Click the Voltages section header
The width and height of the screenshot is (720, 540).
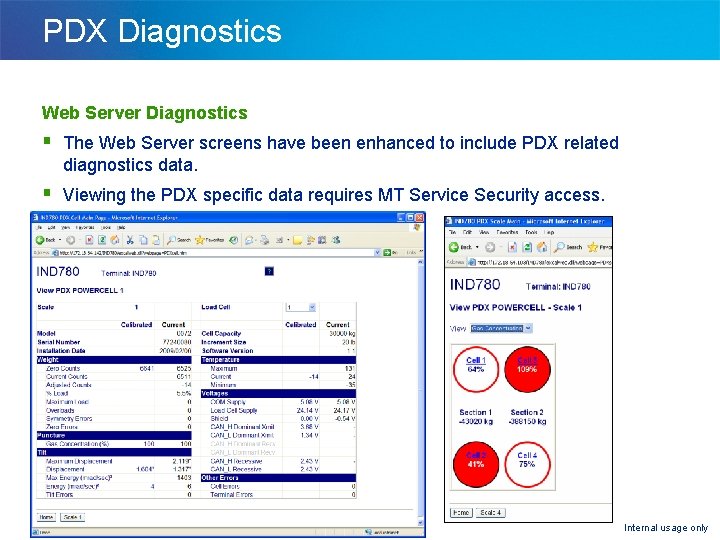278,394
